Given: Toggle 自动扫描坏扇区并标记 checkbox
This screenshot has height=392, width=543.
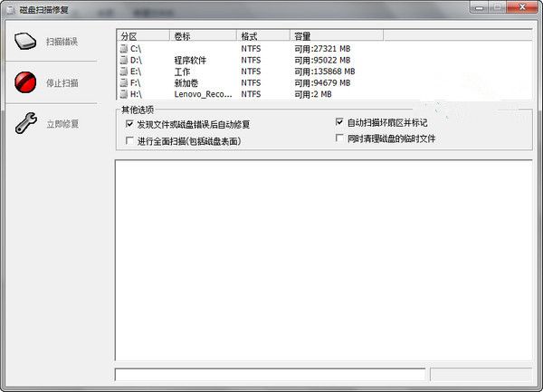Looking at the screenshot, I should 339,121.
